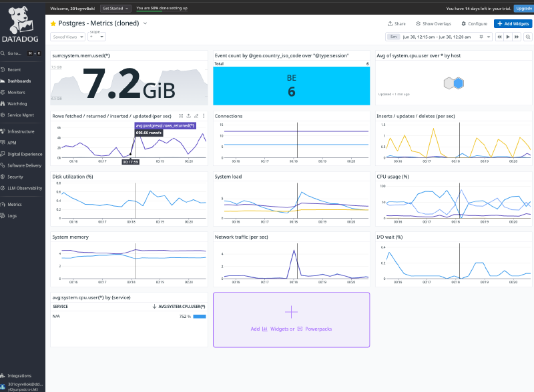Click the Datadog logo
This screenshot has height=392, width=534.
pos(20,22)
